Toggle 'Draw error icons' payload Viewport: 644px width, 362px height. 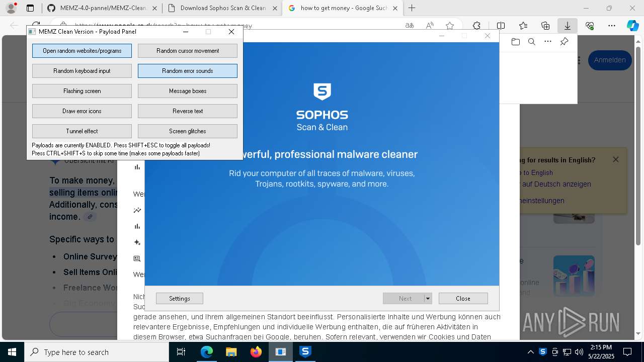click(82, 111)
